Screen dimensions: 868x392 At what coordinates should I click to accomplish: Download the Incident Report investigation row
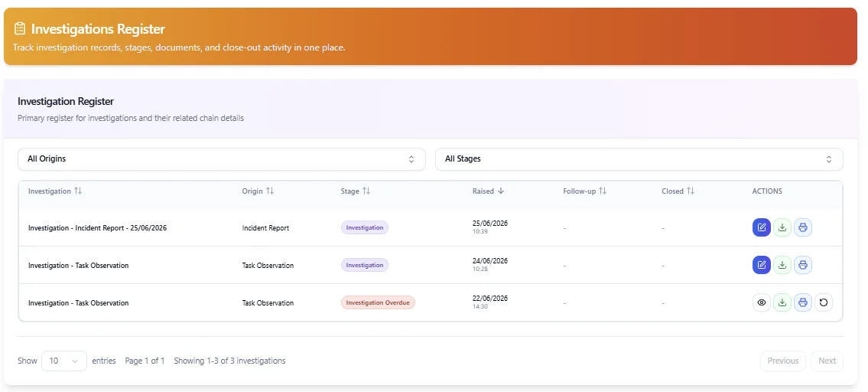[782, 227]
